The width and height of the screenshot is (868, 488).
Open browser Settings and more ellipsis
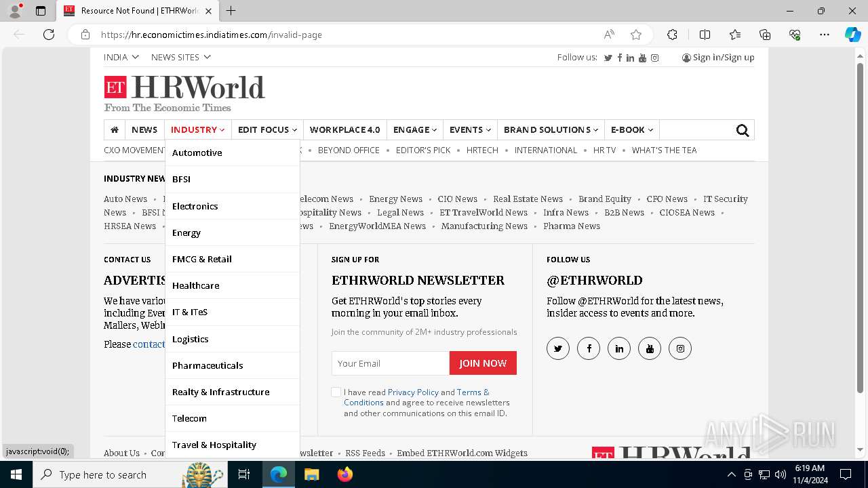[x=825, y=35]
